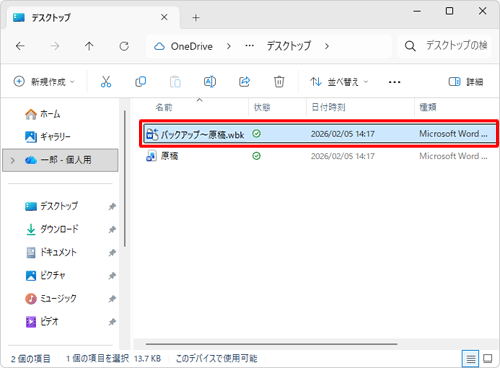Click the backup file icon of バックアップ～原稿.wbk
500x368 pixels.
(x=152, y=134)
